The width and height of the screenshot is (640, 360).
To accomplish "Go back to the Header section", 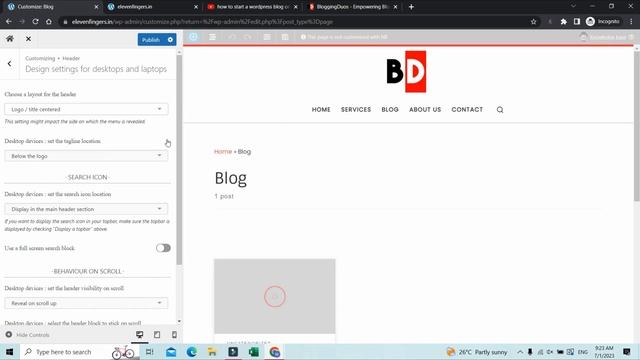I will point(9,64).
